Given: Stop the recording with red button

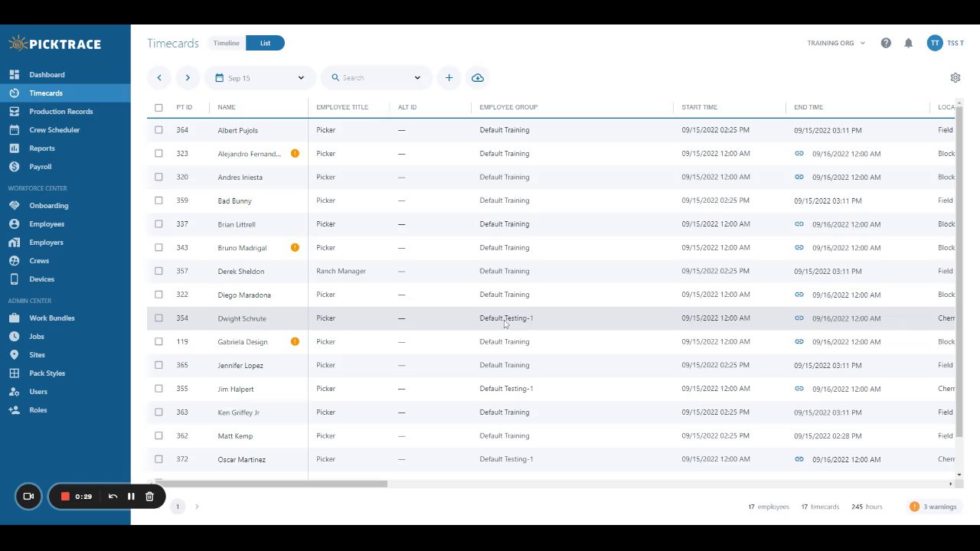Looking at the screenshot, I should click(x=65, y=496).
